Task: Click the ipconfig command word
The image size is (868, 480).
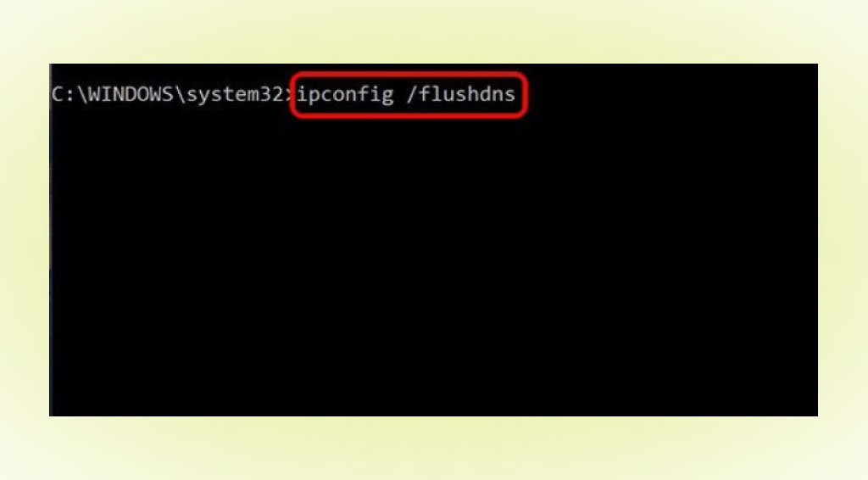Action: (x=344, y=95)
